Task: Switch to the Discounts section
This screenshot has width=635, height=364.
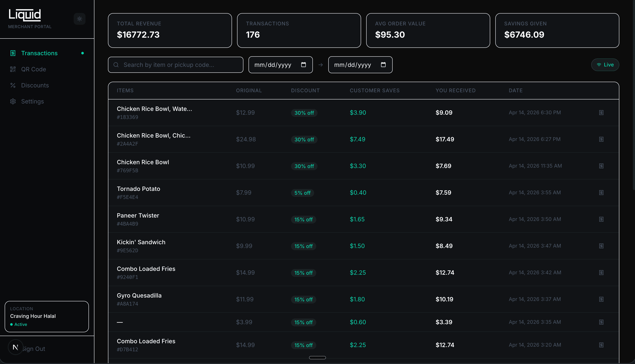Action: (35, 85)
